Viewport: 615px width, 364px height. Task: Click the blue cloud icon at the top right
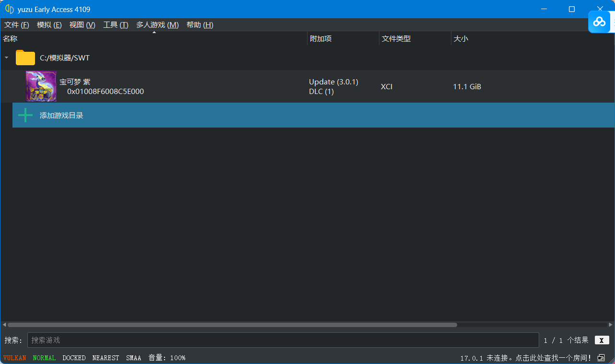pos(599,22)
